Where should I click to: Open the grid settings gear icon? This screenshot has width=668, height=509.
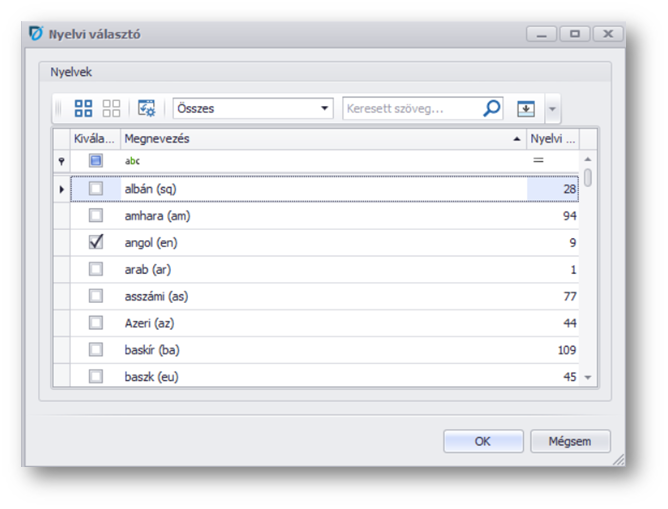146,108
